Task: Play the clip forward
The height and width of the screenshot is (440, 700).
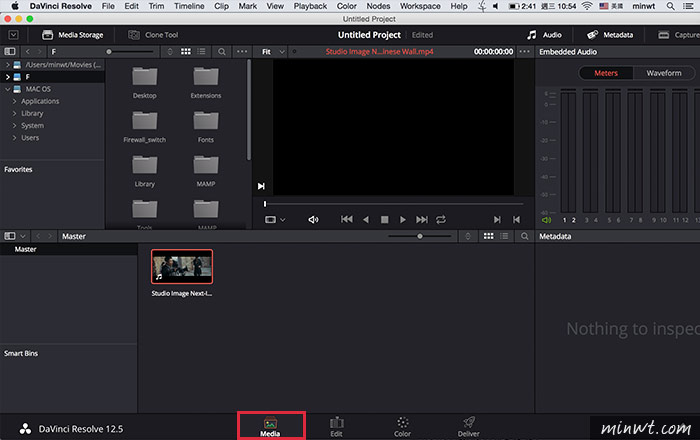Action: [x=403, y=220]
